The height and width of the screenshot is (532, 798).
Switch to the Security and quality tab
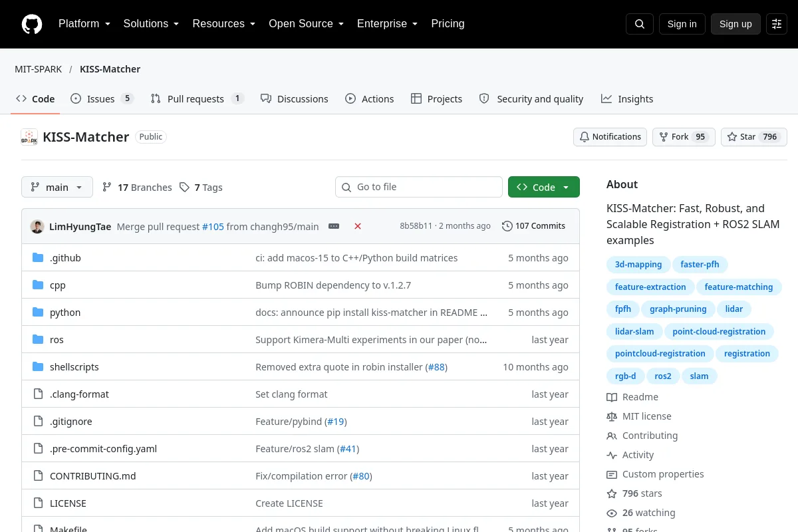tap(531, 98)
